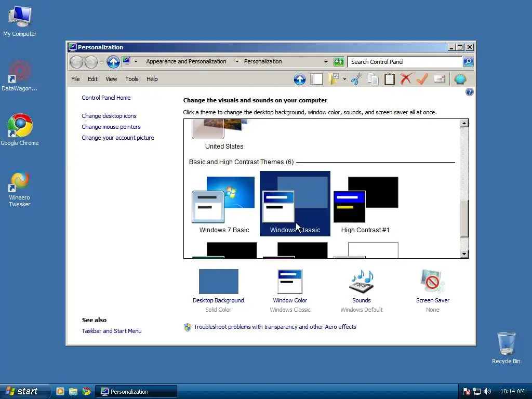The height and width of the screenshot is (399, 532).
Task: Click the blue Help question mark icon
Action: click(x=470, y=92)
